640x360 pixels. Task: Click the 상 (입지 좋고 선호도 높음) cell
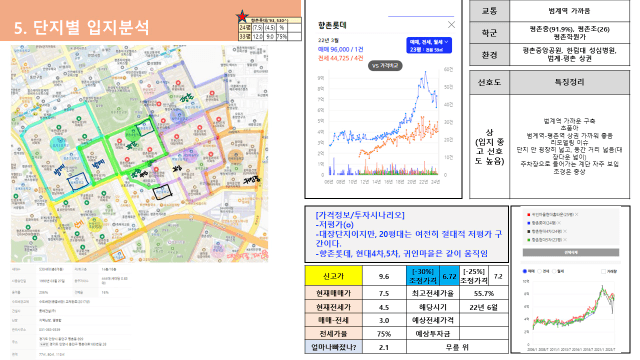(x=489, y=147)
